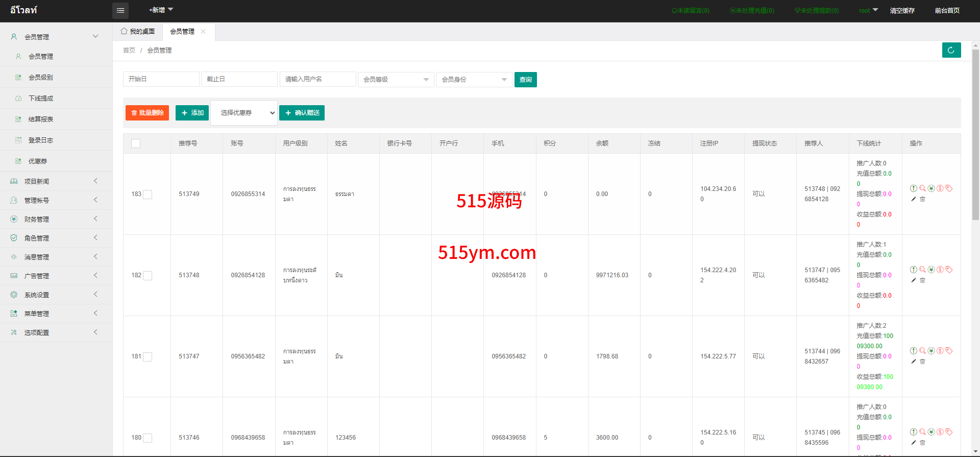Click the up-arrow icon for member 513746
Image resolution: width=980 pixels, height=457 pixels.
pyautogui.click(x=914, y=432)
